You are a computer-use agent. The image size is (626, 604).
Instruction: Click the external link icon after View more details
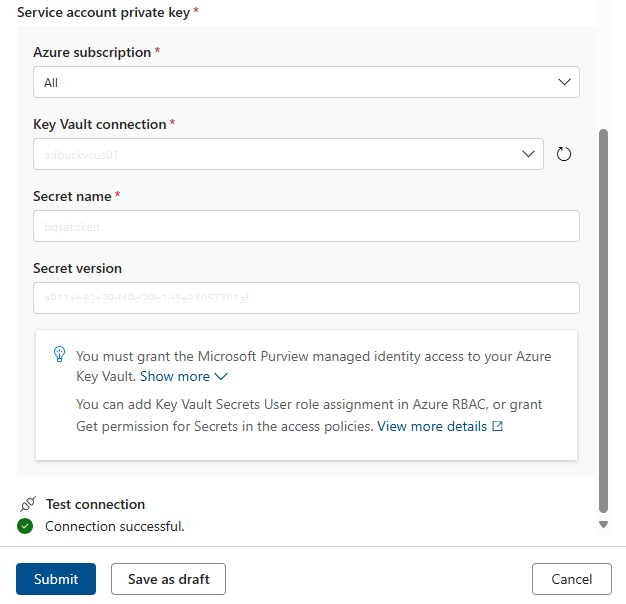[498, 427]
